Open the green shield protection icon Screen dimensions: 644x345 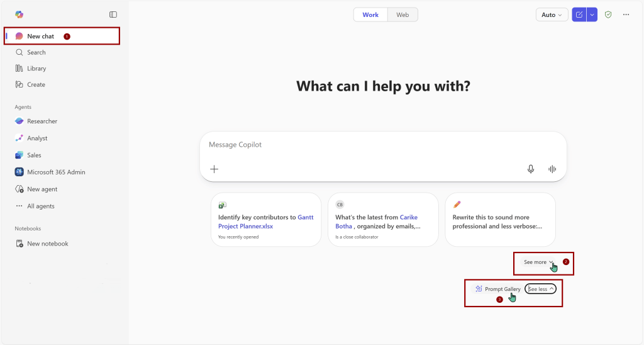[x=608, y=14]
